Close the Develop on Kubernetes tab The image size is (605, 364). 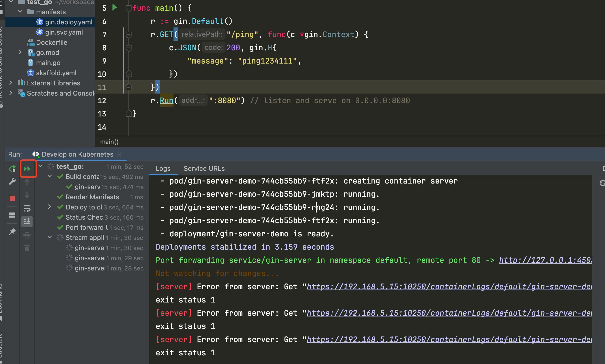pyautogui.click(x=119, y=154)
